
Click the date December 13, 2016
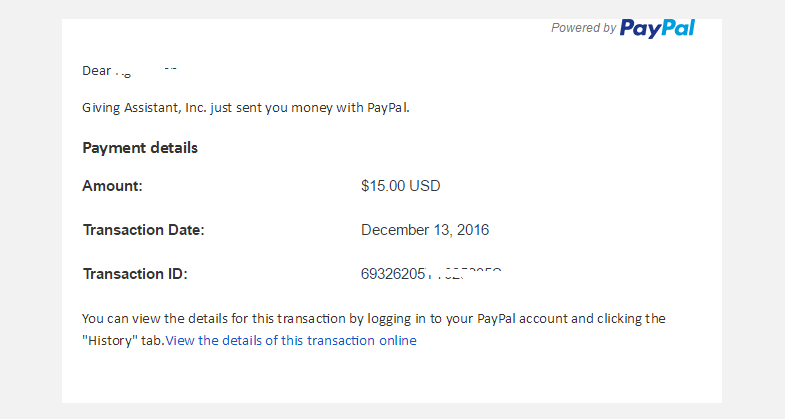point(425,230)
